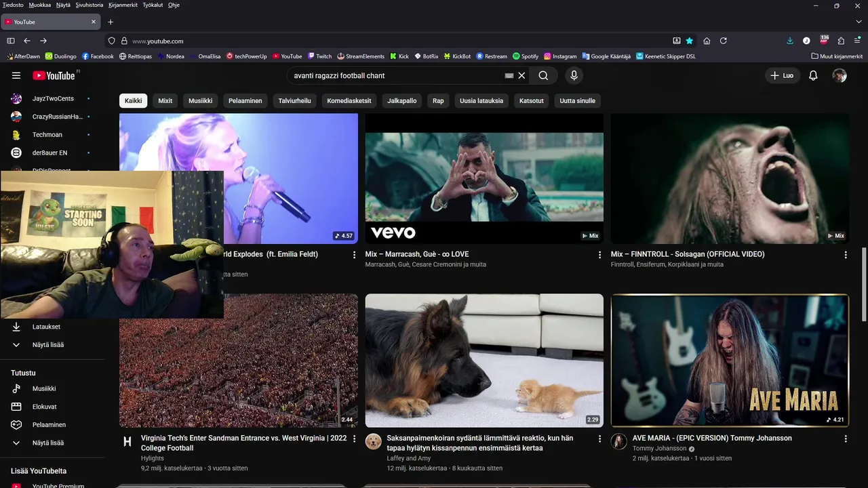Select the Talviurheilu filter chip
Screen dimensions: 868x488
[294, 101]
